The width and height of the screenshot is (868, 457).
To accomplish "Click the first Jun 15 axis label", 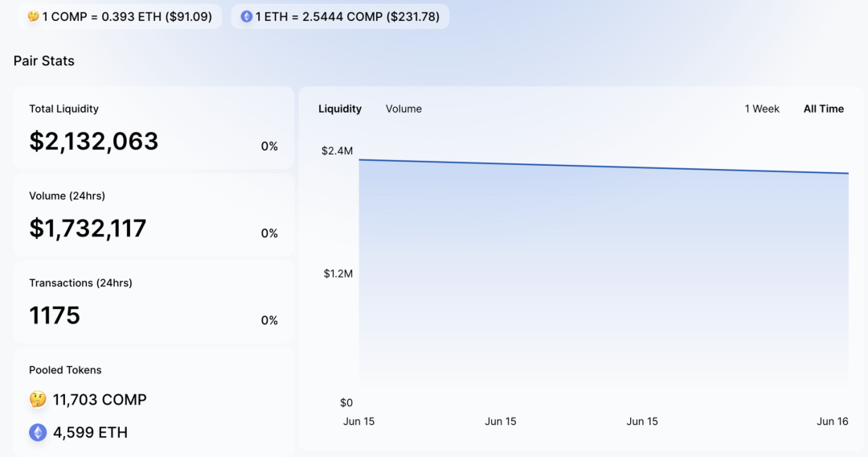I will point(358,422).
